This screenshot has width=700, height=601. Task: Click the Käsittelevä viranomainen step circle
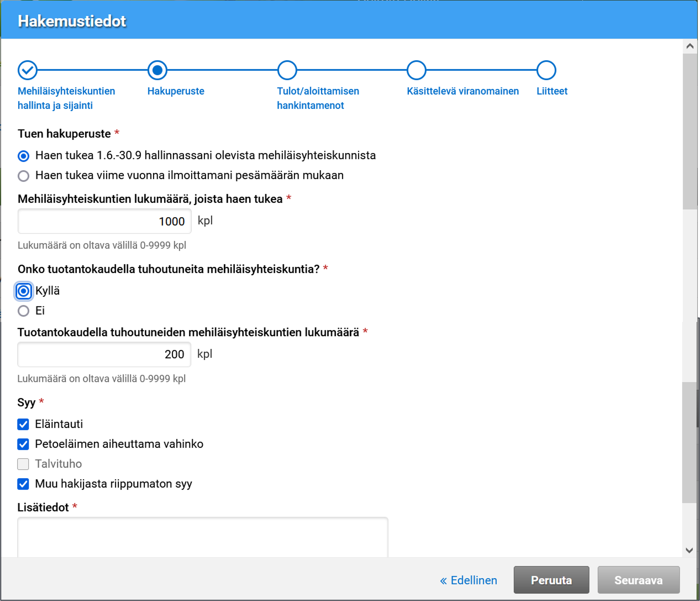pyautogui.click(x=416, y=70)
